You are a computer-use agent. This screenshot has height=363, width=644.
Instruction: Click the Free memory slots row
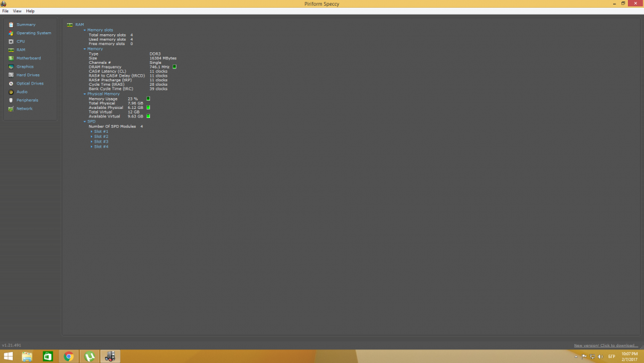coord(111,44)
